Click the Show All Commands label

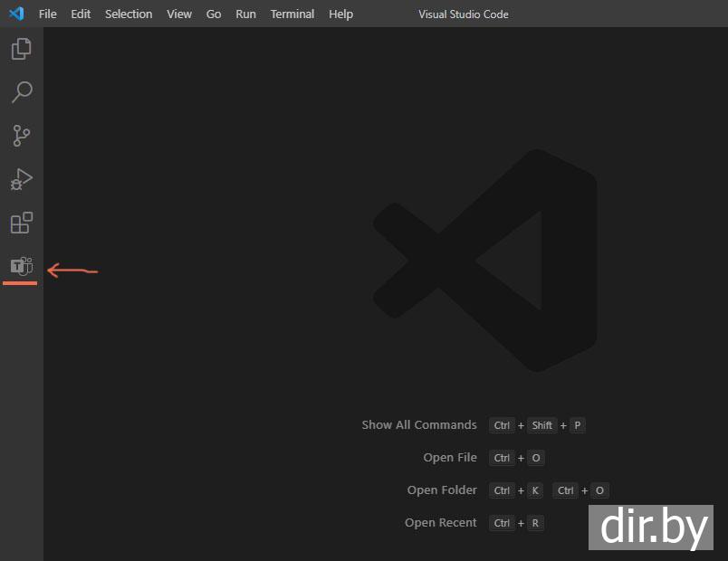[x=418, y=425]
